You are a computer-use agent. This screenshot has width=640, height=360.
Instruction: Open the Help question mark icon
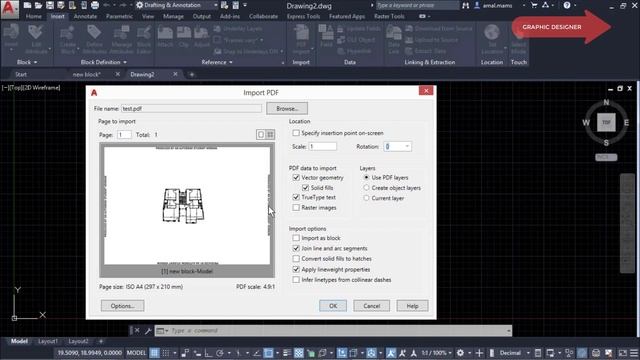click(x=567, y=5)
